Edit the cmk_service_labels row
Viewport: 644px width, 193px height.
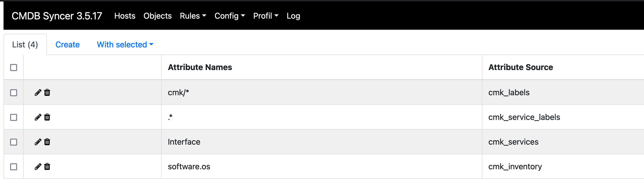point(38,117)
